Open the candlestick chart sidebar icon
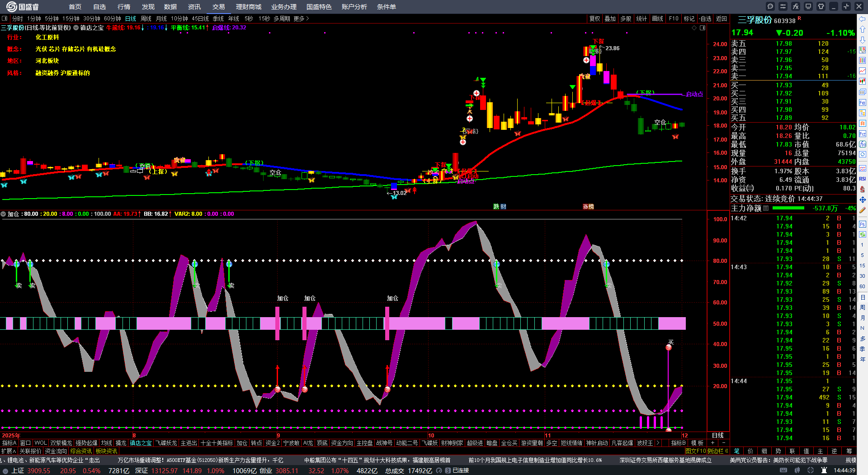 coord(863,81)
